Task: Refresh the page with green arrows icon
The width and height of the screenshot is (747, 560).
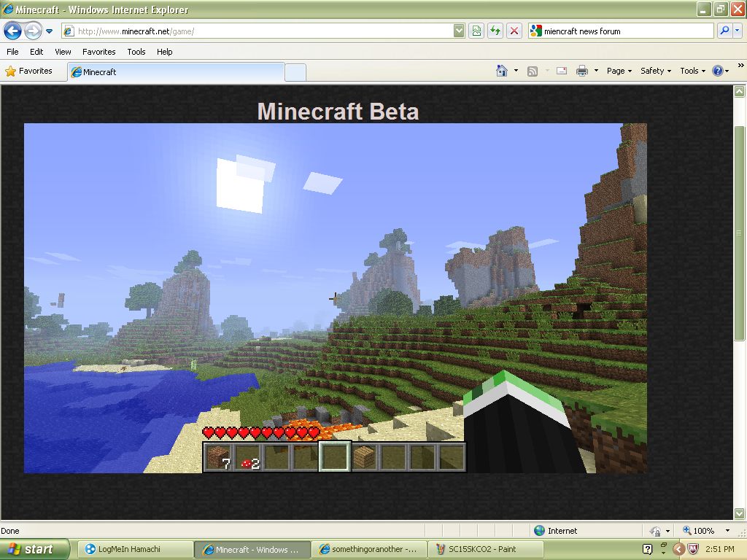Action: (495, 31)
